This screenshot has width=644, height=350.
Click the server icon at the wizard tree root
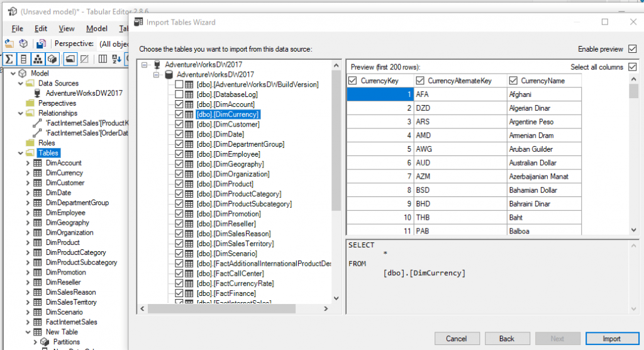point(157,65)
